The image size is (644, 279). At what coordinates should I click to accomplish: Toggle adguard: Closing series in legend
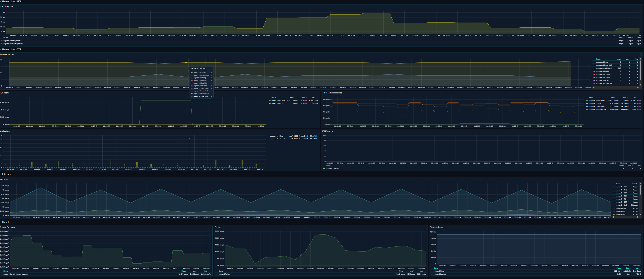(x=602, y=71)
